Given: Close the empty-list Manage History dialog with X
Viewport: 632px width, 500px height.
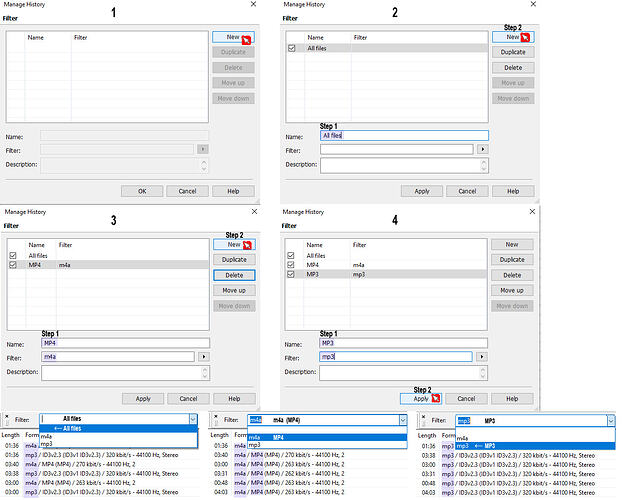Looking at the screenshot, I should coord(253,4).
